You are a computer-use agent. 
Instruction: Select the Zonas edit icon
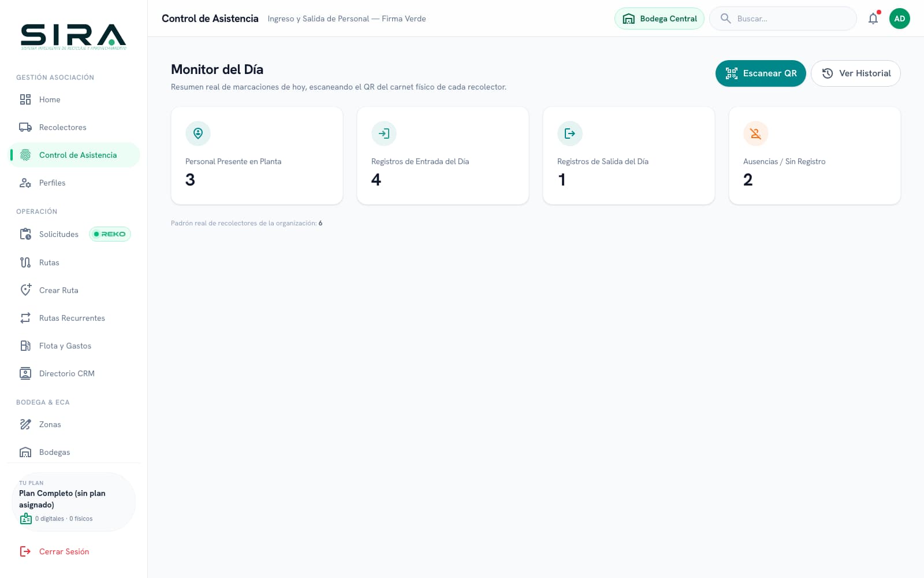click(25, 424)
